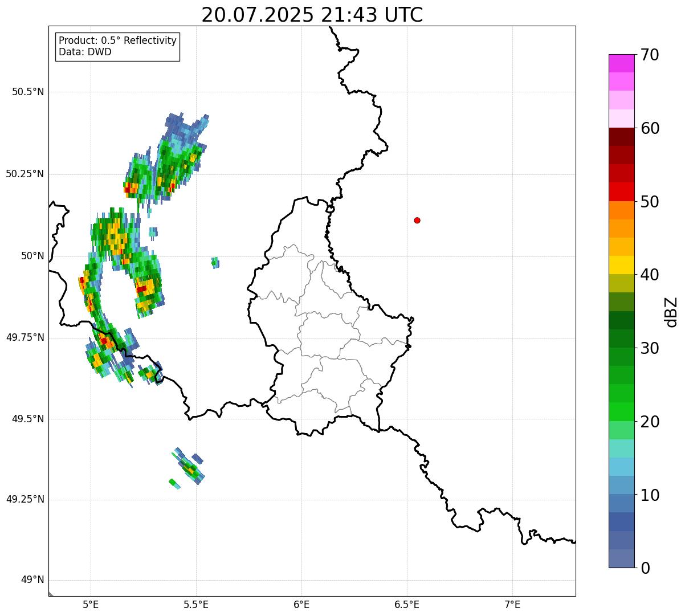Click the bright green colorbar swatch above 20
Screen dimensions: 685x616
coord(621,412)
